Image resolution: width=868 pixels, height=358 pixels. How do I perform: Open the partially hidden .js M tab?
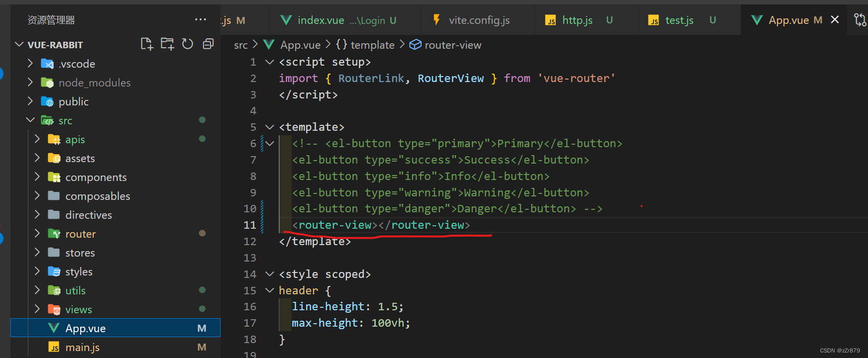pyautogui.click(x=245, y=20)
